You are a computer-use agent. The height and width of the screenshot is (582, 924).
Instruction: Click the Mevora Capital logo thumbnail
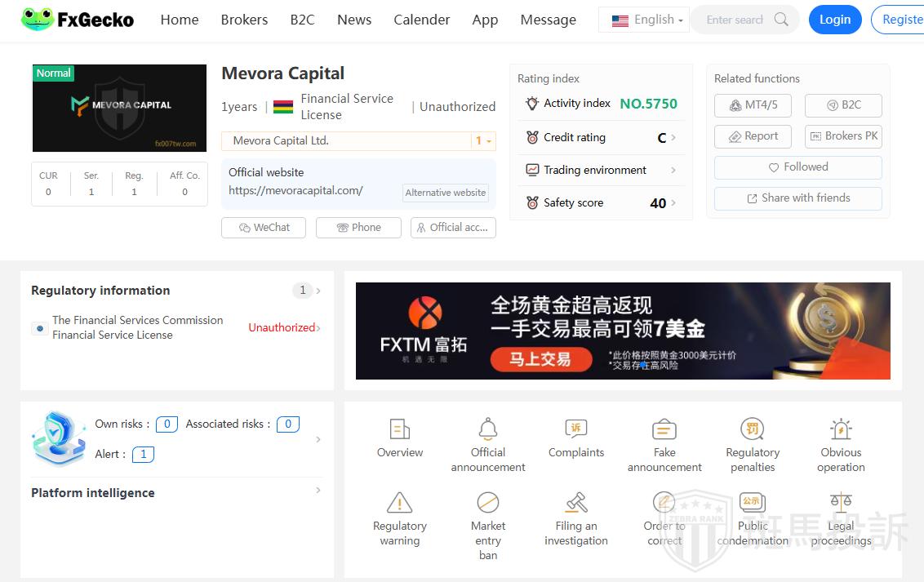(119, 108)
